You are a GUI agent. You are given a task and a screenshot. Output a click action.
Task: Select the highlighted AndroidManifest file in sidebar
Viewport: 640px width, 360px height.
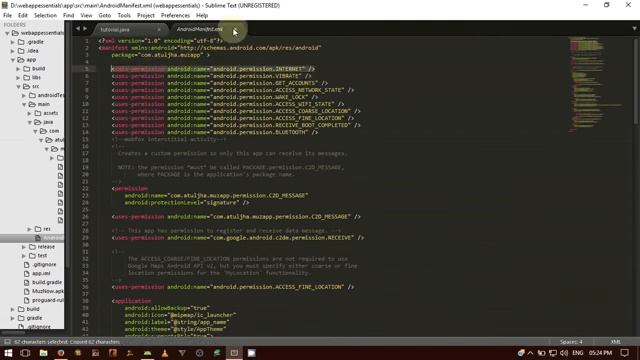pyautogui.click(x=53, y=238)
